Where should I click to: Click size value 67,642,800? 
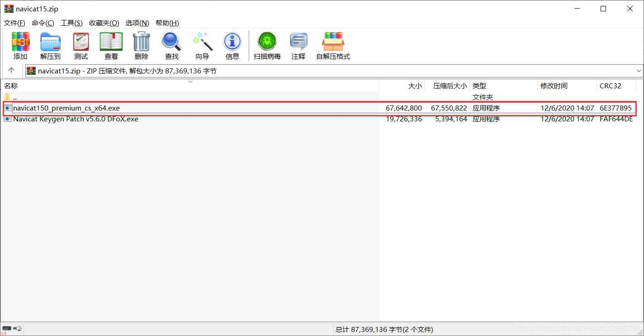point(404,108)
